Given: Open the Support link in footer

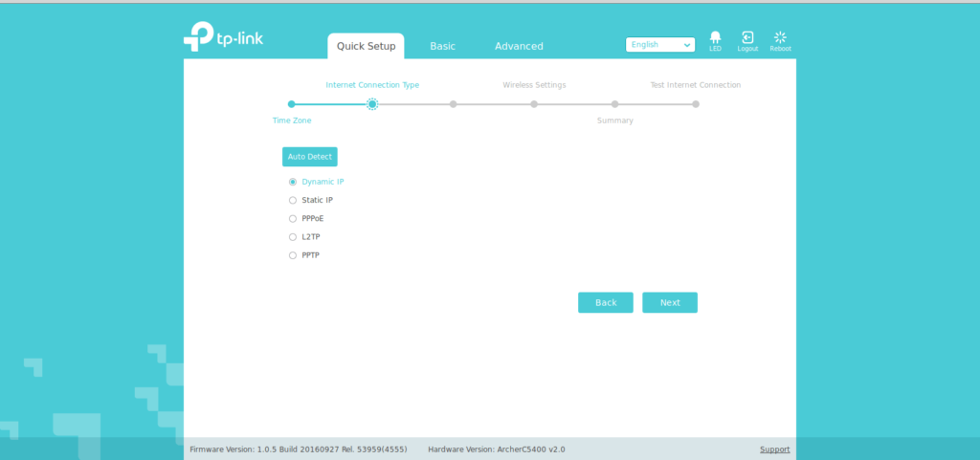Looking at the screenshot, I should 774,449.
